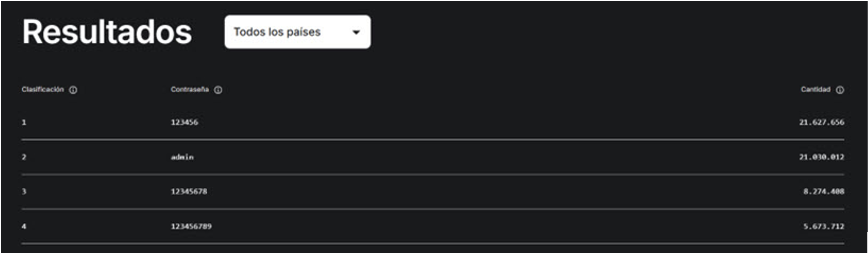The image size is (868, 253).
Task: Click rank number 2 in the table
Action: pyautogui.click(x=24, y=157)
